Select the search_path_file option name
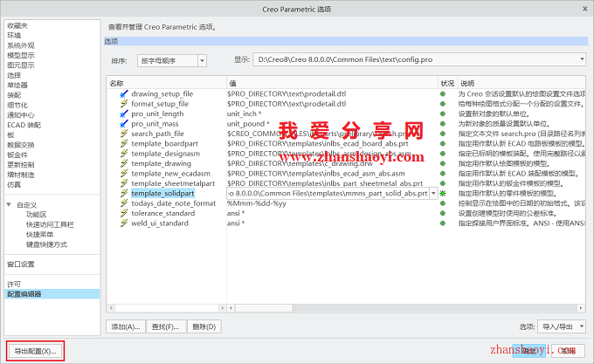Screen dimensions: 594x364 tap(157, 134)
